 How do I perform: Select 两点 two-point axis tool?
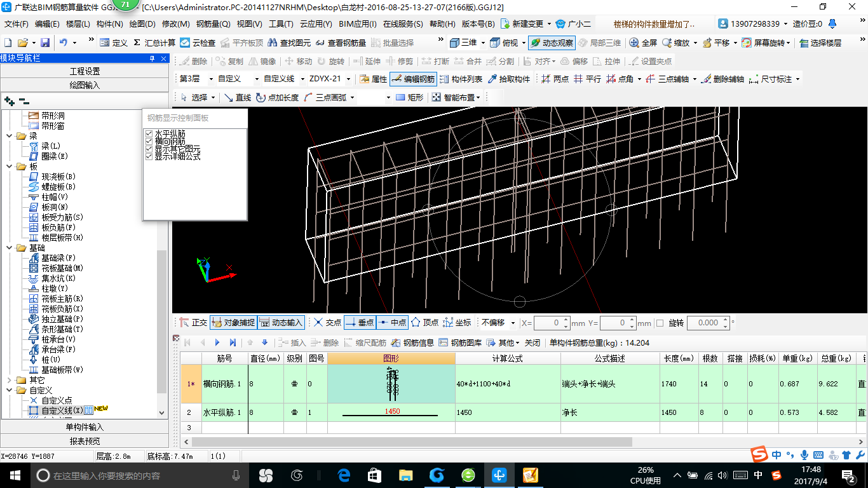click(555, 79)
